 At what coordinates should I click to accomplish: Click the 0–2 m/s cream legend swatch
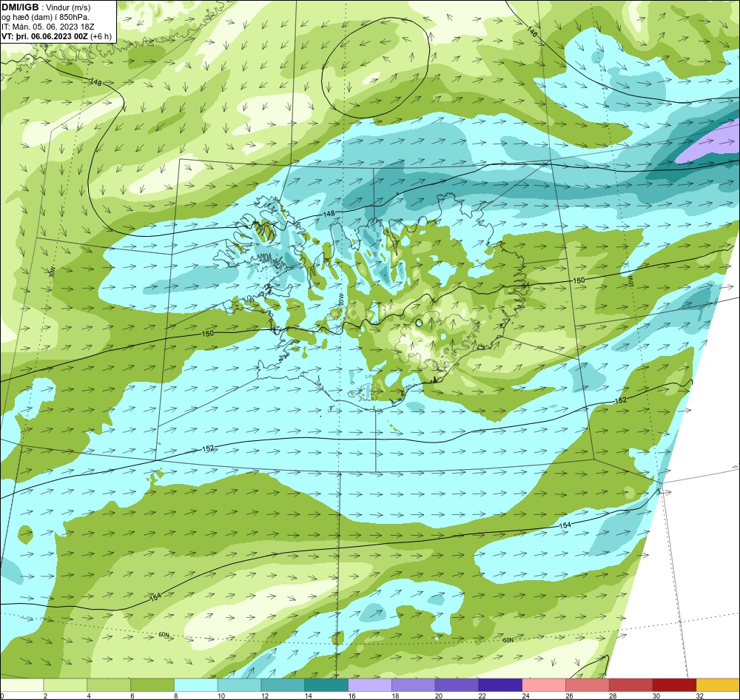(22, 685)
